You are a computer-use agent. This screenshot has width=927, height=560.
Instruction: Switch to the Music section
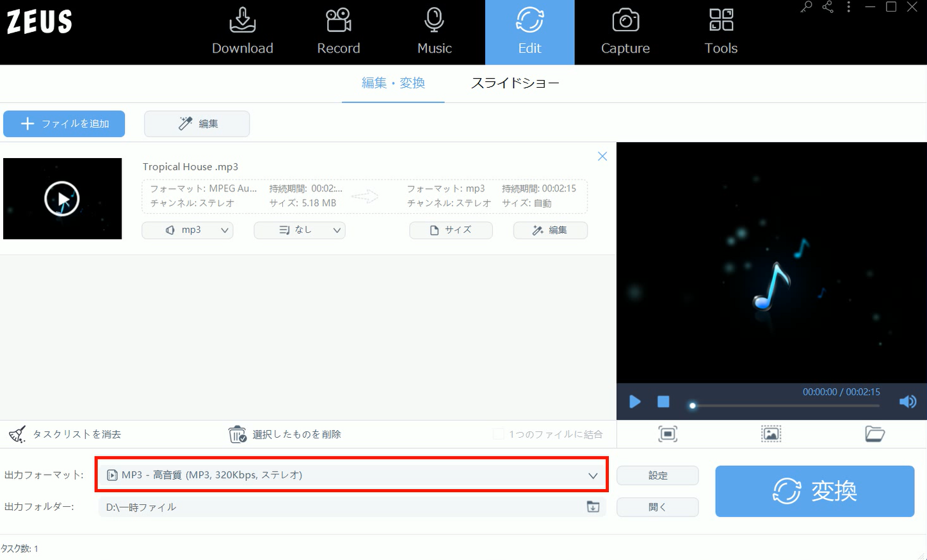434,32
